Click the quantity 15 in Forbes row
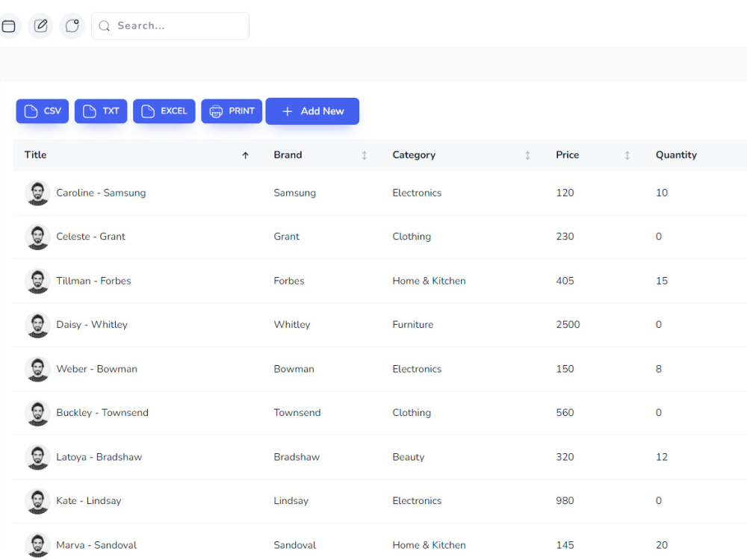The image size is (747, 560). pyautogui.click(x=662, y=281)
